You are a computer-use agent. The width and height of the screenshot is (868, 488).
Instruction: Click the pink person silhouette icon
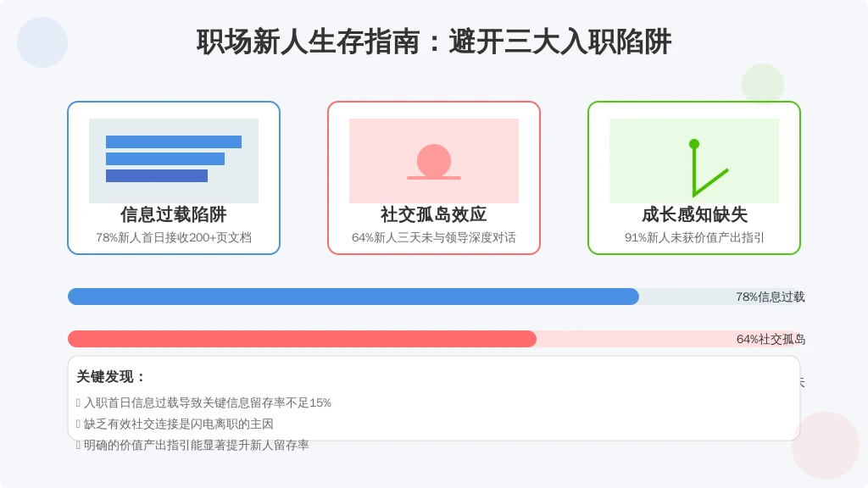[433, 161]
